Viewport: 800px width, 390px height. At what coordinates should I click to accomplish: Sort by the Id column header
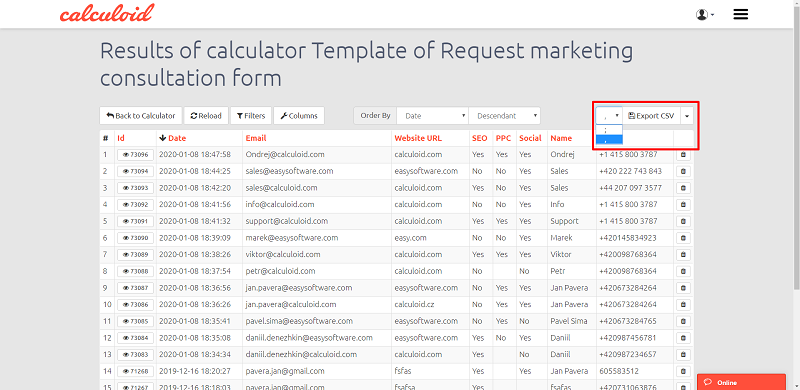tap(121, 138)
